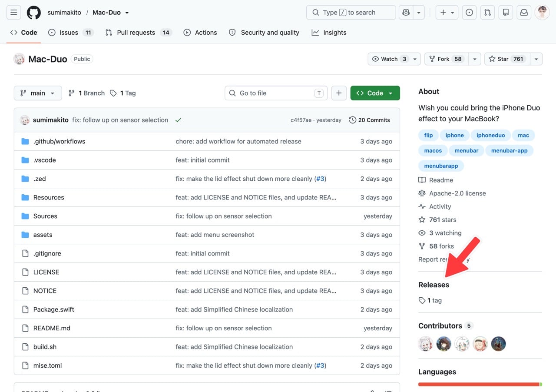Viewport: 556px width, 392px height.
Task: Open GitHub Copilot chat icon
Action: pyautogui.click(x=406, y=13)
